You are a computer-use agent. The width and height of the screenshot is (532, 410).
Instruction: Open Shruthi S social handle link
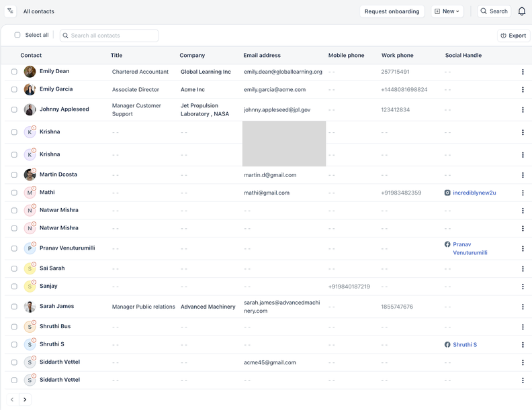pyautogui.click(x=465, y=345)
